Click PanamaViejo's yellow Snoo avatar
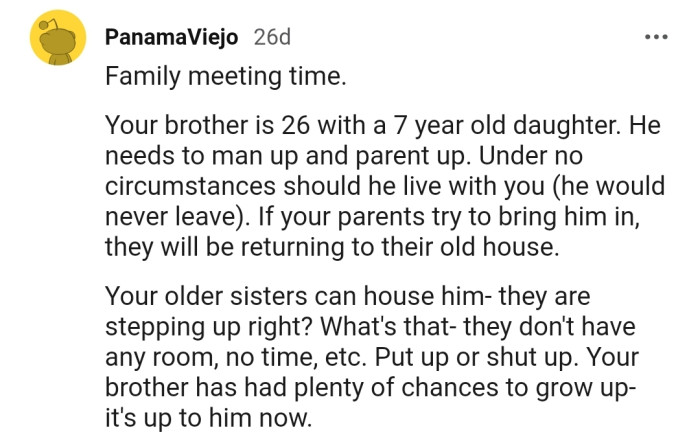The image size is (700, 439). [x=58, y=38]
